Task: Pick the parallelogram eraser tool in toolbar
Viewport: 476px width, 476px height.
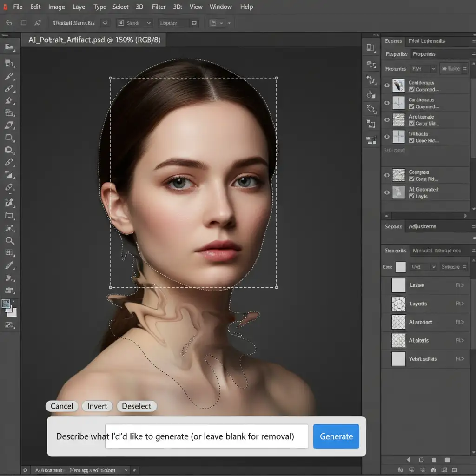Action: tap(9, 125)
